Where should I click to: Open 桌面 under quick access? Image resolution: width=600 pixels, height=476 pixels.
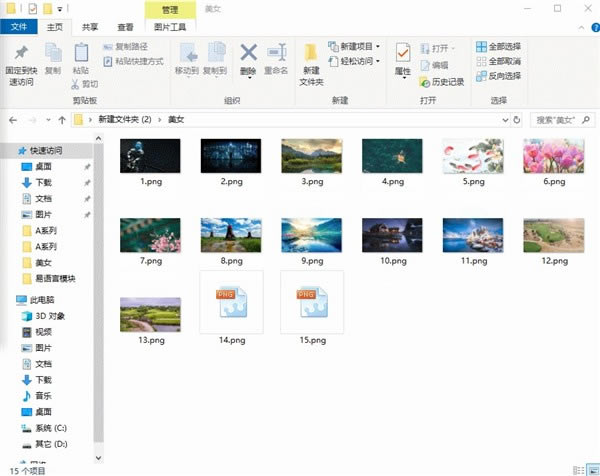pos(43,167)
